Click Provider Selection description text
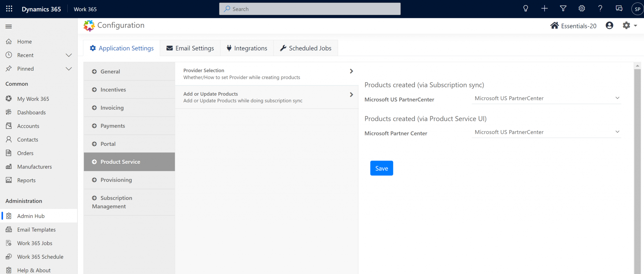Viewport: 644px width, 274px height. coord(242,77)
